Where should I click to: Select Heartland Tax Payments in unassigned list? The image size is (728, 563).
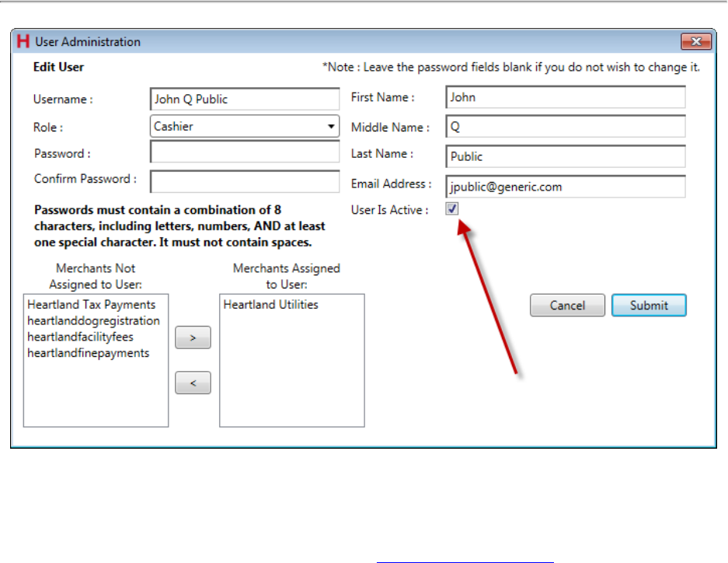pos(92,305)
